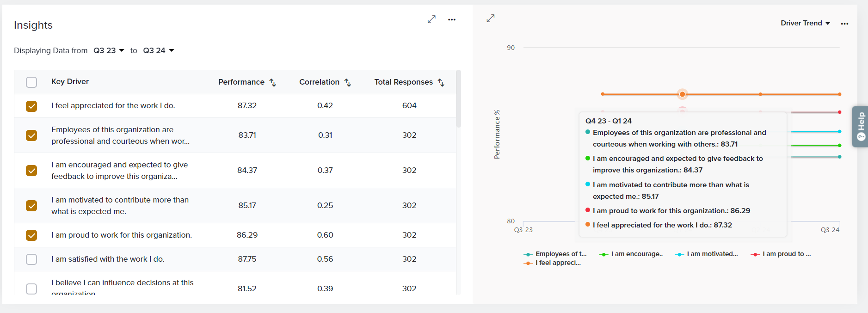Uncheck 'I am proud to work' checkbox
The height and width of the screenshot is (313, 868).
pyautogui.click(x=31, y=235)
